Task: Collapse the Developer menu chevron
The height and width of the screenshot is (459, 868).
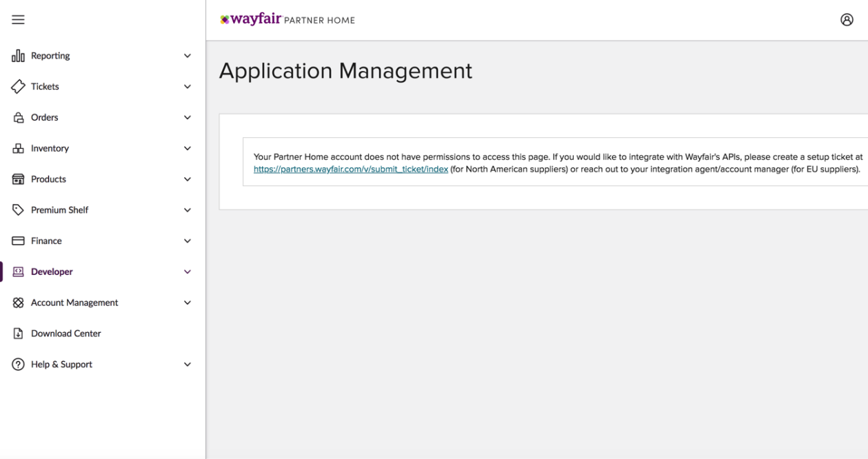Action: [x=187, y=272]
